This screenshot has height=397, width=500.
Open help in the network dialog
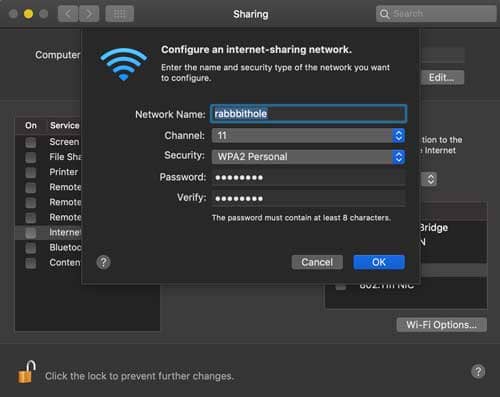[x=104, y=262]
